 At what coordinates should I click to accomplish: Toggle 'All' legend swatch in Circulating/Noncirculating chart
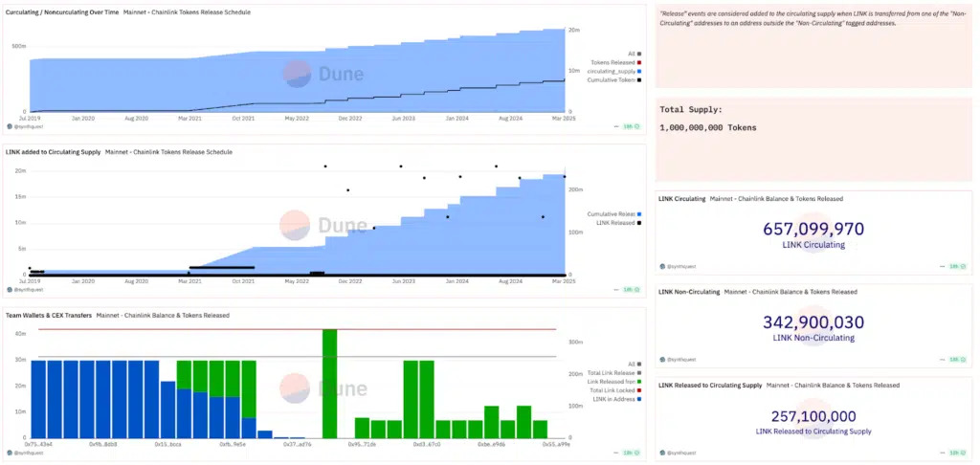pos(638,54)
